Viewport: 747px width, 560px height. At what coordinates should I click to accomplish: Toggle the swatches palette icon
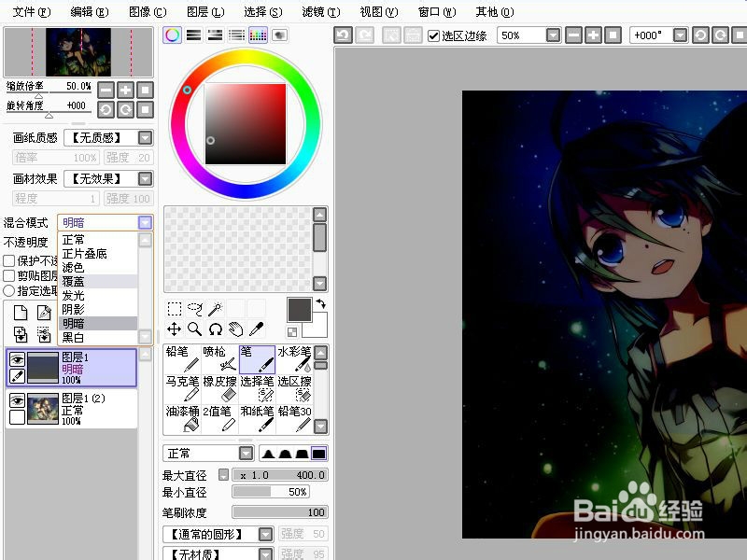(x=258, y=35)
